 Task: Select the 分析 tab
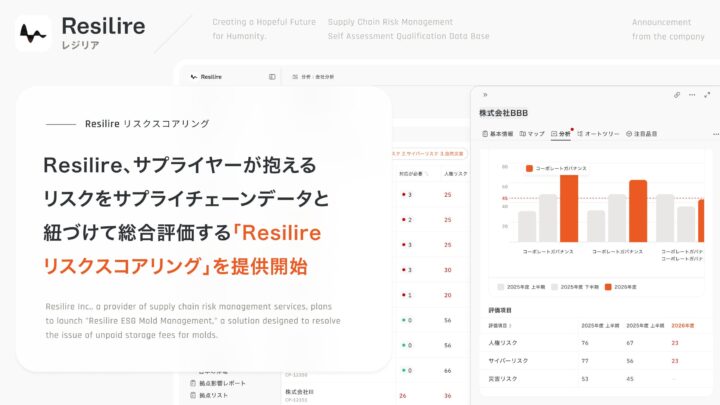(x=561, y=134)
